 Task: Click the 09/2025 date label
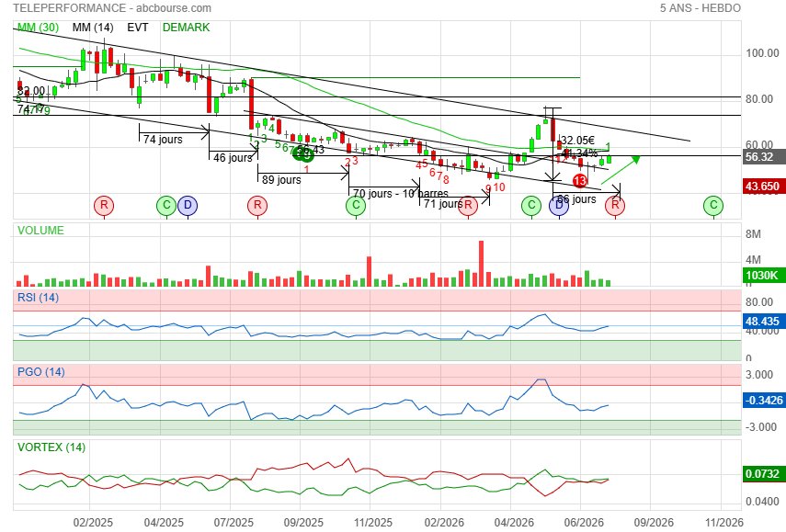(x=303, y=523)
